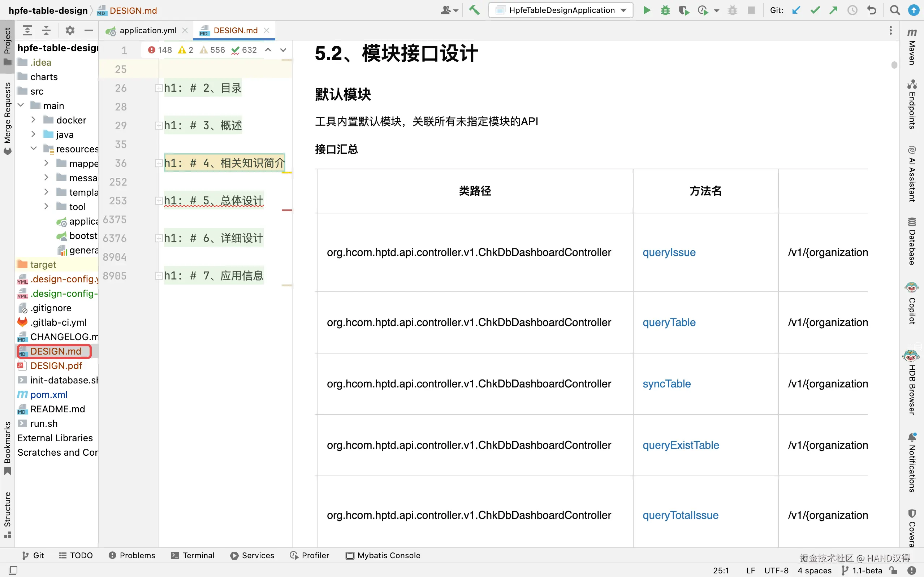Image resolution: width=924 pixels, height=577 pixels.
Task: Run HpfeTableDesignApplication with green play icon
Action: pyautogui.click(x=646, y=10)
